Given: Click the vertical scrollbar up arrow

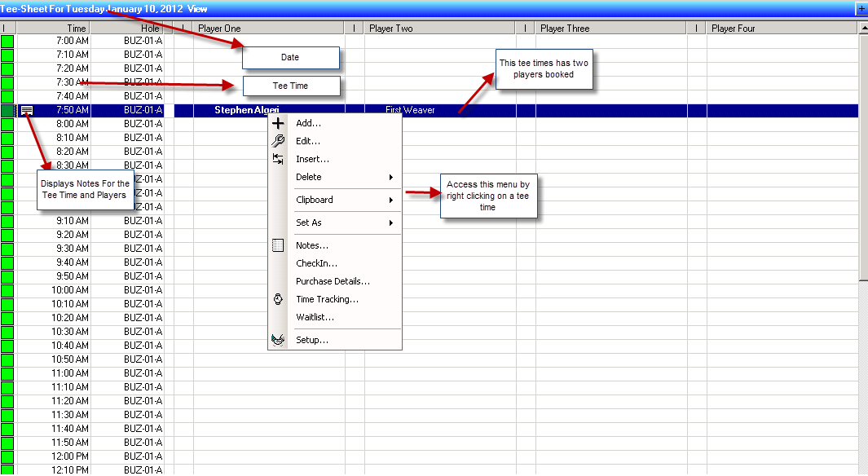Looking at the screenshot, I should [863, 29].
